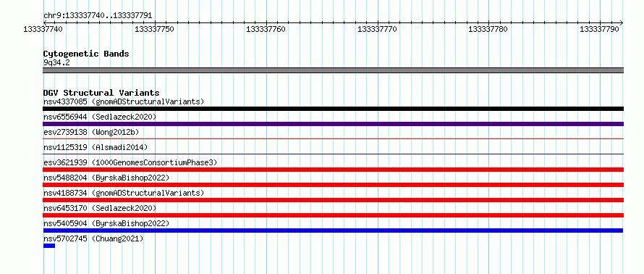Open esv3621939 (1000GenomesConsortiumPhase3) label

pos(130,162)
